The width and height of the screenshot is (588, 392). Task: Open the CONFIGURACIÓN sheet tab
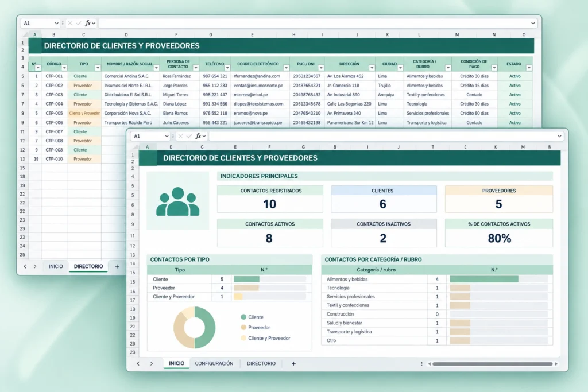click(x=214, y=363)
